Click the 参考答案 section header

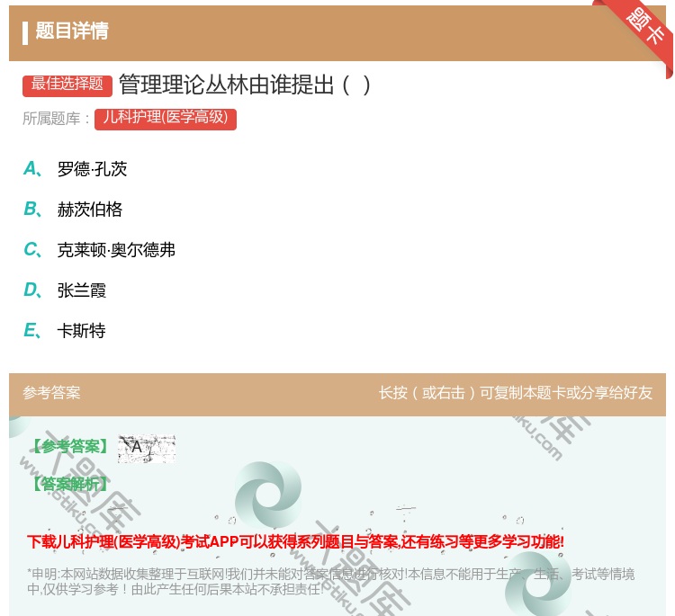51,393
